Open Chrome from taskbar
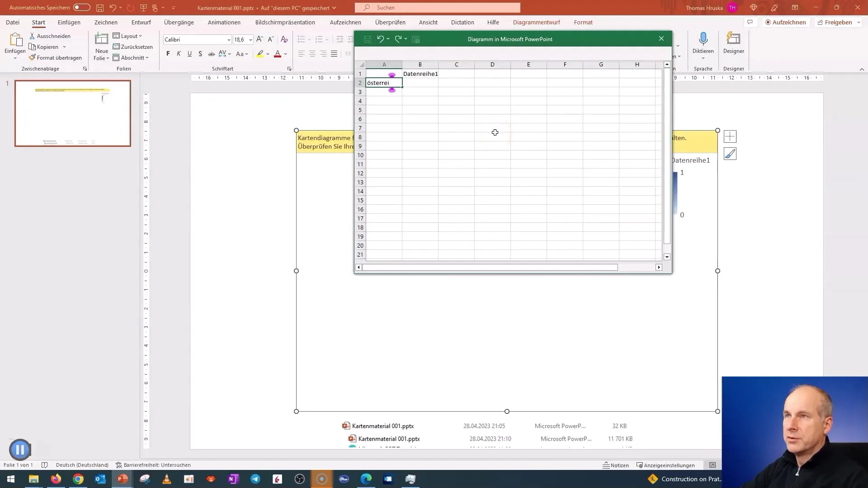Image resolution: width=868 pixels, height=488 pixels. 78,479
